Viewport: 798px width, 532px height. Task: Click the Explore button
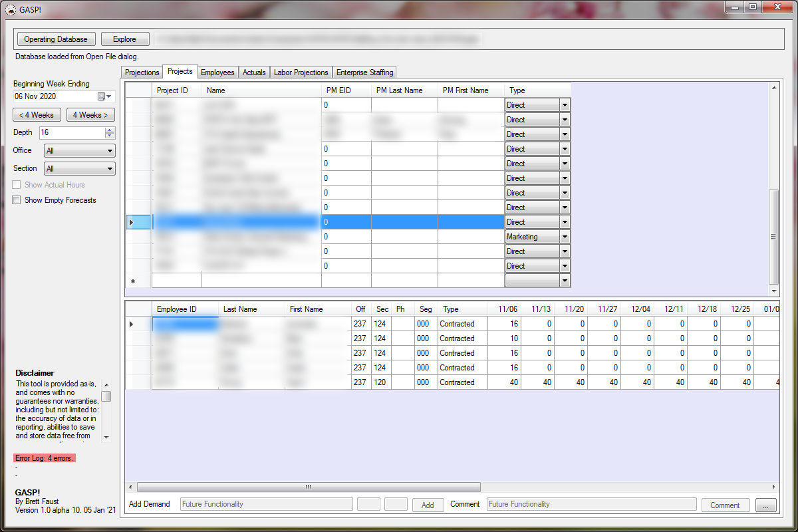[x=124, y=39]
